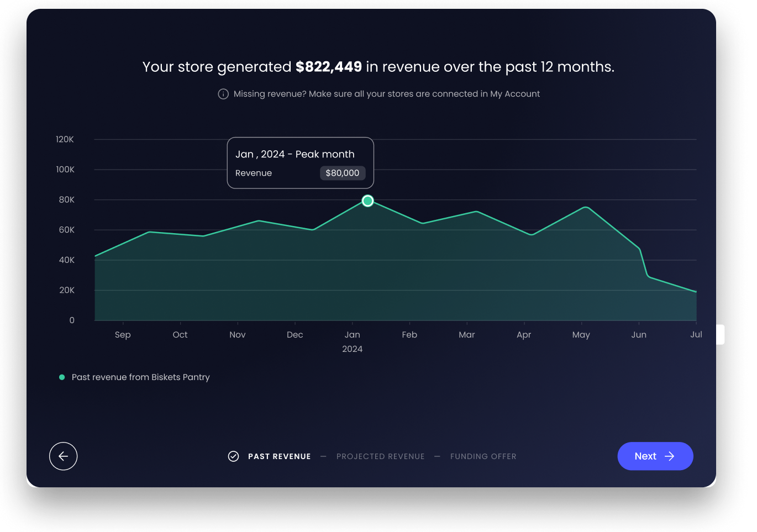Click the Past revenue from Biskets Pantry legend
Viewport: 757px width, 532px height.
pos(141,377)
